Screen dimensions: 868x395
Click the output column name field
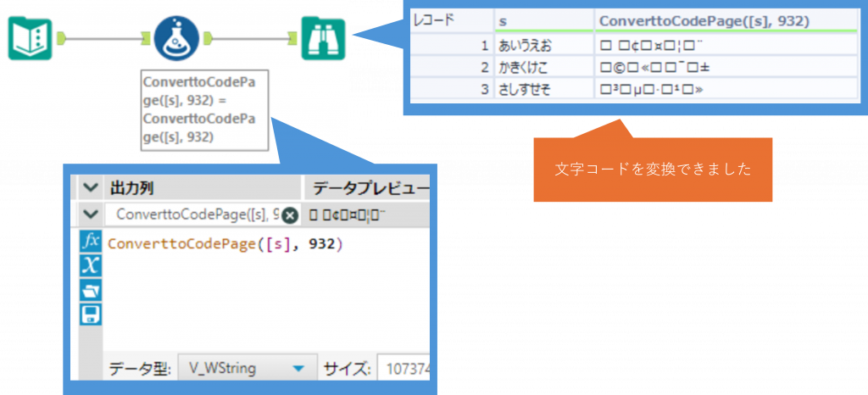click(x=195, y=215)
